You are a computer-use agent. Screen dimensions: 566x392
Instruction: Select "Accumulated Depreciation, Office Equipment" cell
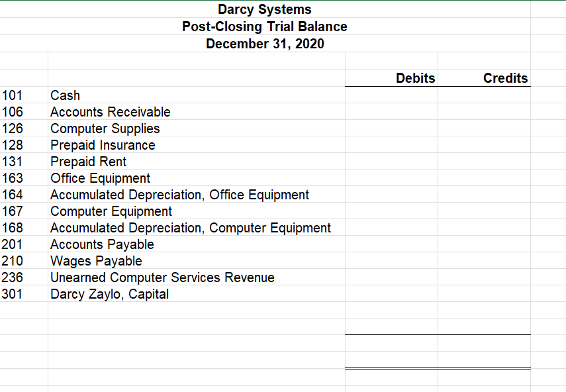pyautogui.click(x=179, y=195)
